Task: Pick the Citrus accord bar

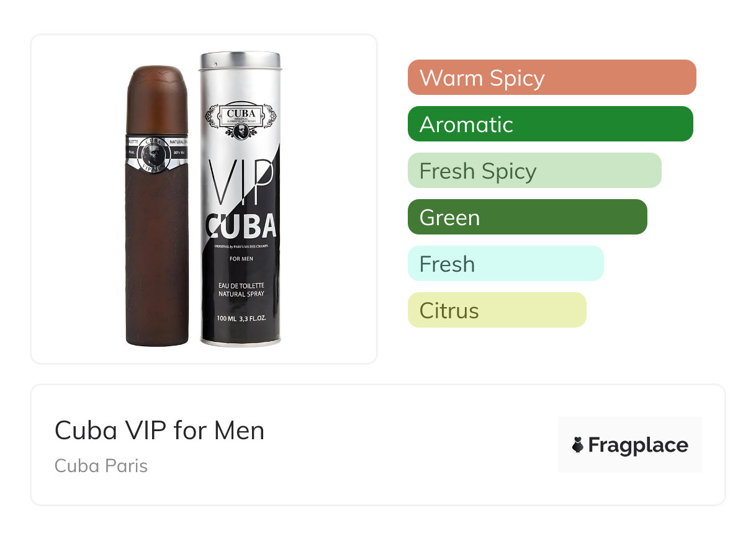Action: (497, 310)
